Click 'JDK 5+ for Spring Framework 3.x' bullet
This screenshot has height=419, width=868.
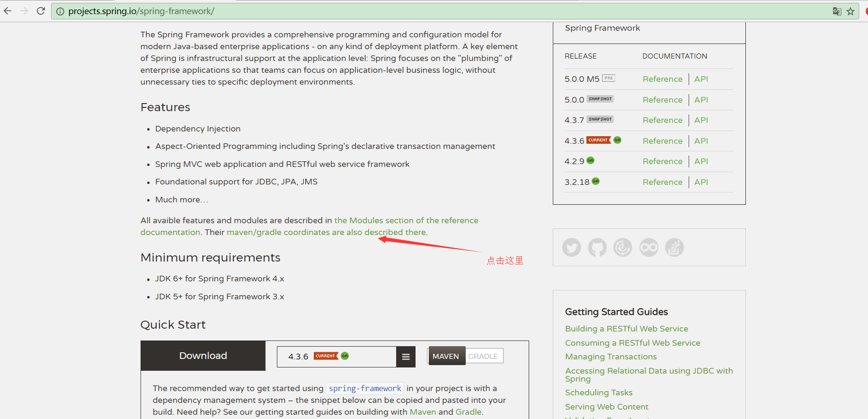tap(220, 297)
